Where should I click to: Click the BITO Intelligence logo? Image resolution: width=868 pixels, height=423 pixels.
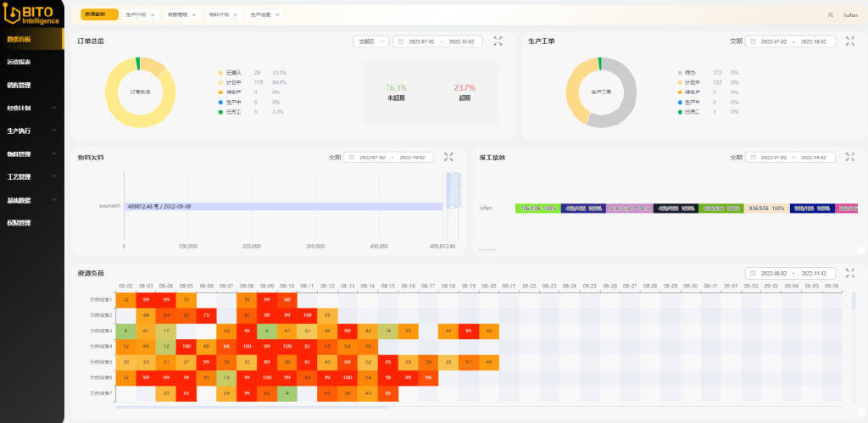(x=31, y=14)
